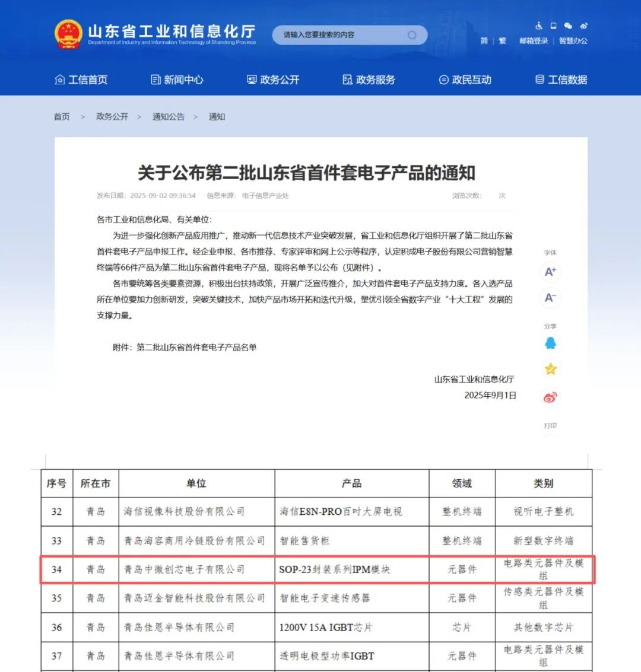The image size is (641, 672).
Task: Share article to Qzone star icon
Action: tap(550, 370)
